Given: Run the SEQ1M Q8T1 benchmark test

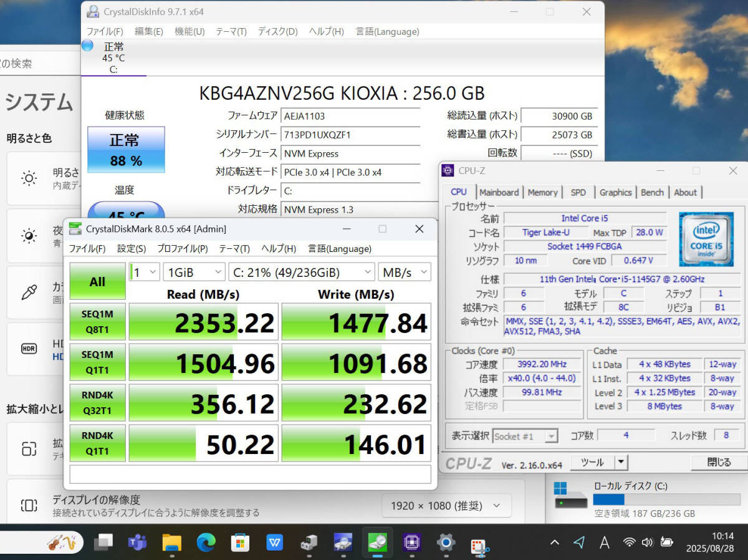Looking at the screenshot, I should 97,321.
